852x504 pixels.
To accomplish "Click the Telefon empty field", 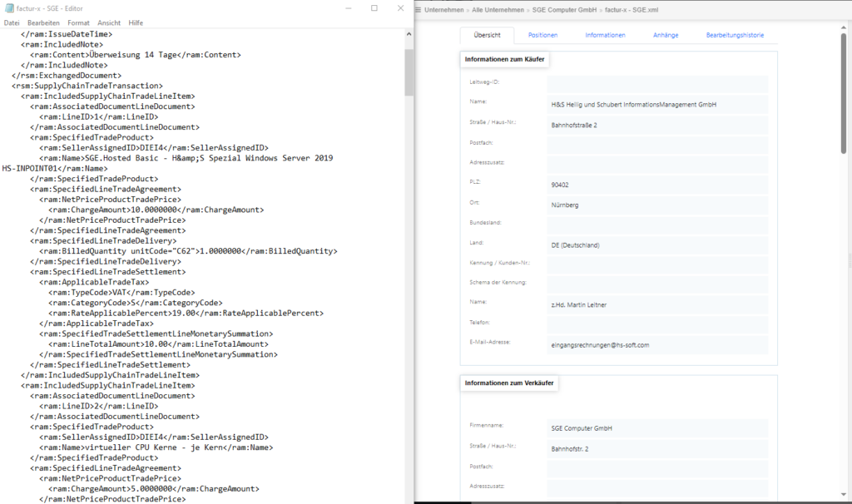I will [657, 325].
